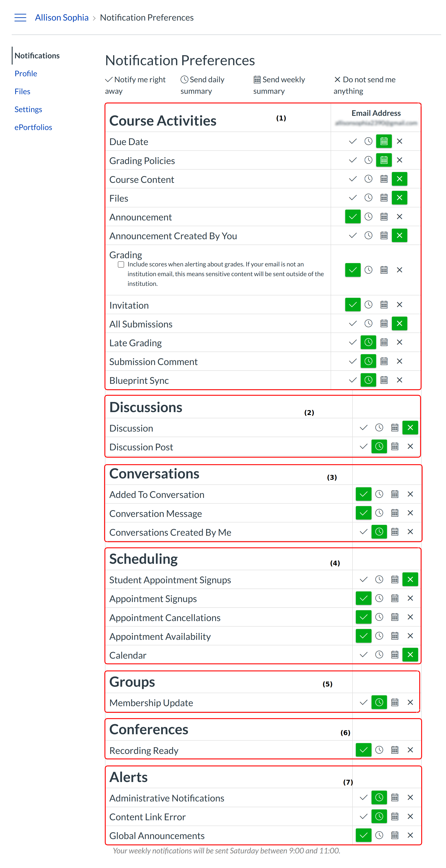The height and width of the screenshot is (868, 446).
Task: Choose weekly summary for Discussion Post
Action: pyautogui.click(x=395, y=446)
